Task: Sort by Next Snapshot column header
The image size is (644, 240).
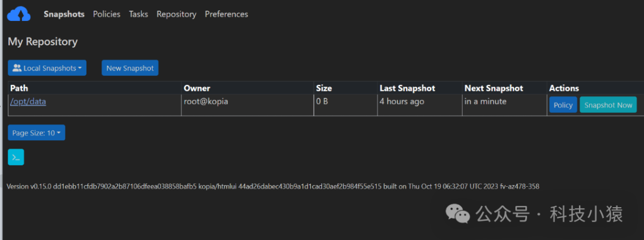Action: click(x=494, y=88)
